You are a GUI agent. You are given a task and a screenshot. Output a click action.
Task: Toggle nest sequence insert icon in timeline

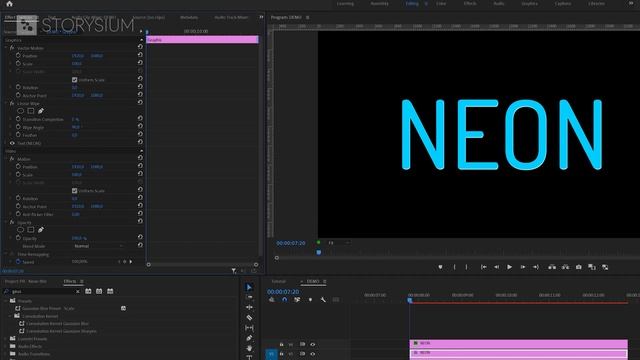tap(272, 300)
